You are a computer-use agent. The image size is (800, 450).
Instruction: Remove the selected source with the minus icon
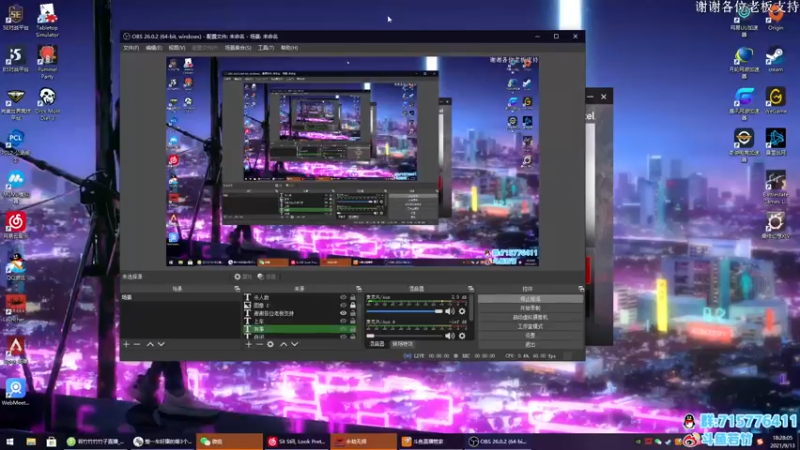pyautogui.click(x=259, y=344)
